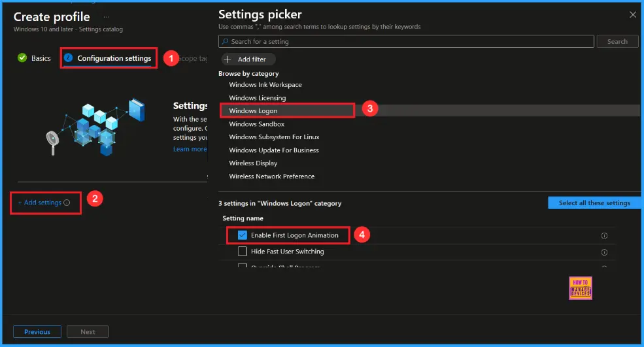Click the plus icon on Add filter
644x347 pixels.
228,59
